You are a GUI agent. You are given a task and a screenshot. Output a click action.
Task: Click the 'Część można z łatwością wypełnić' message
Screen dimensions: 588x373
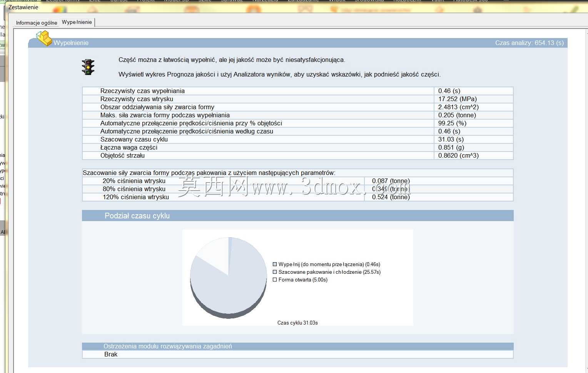coord(232,60)
